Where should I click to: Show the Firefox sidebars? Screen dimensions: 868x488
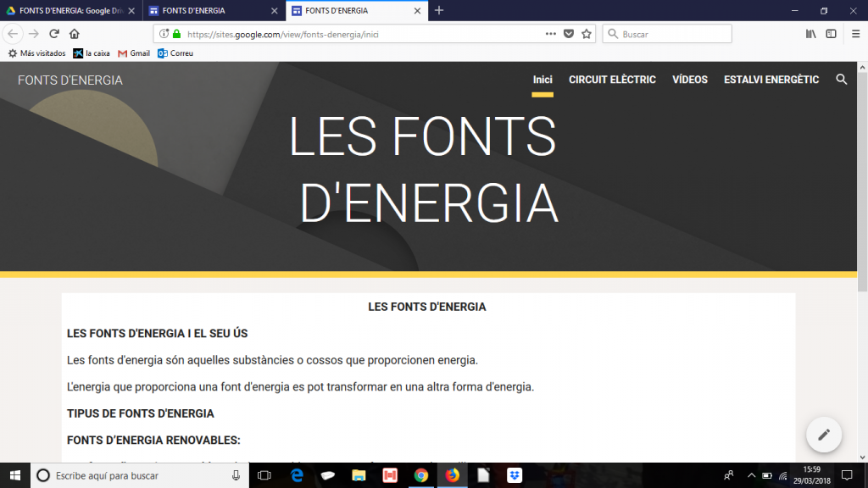tap(831, 34)
